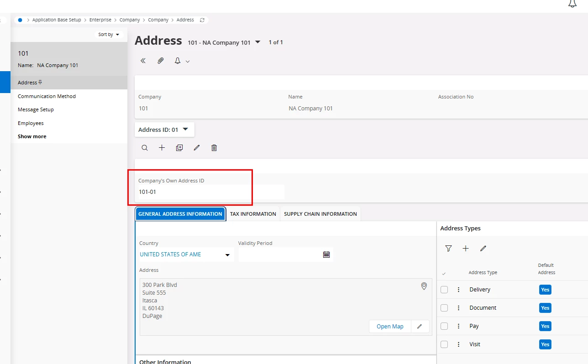The height and width of the screenshot is (364, 588).
Task: Click the blue home dot in breadcrumb
Action: pos(20,20)
